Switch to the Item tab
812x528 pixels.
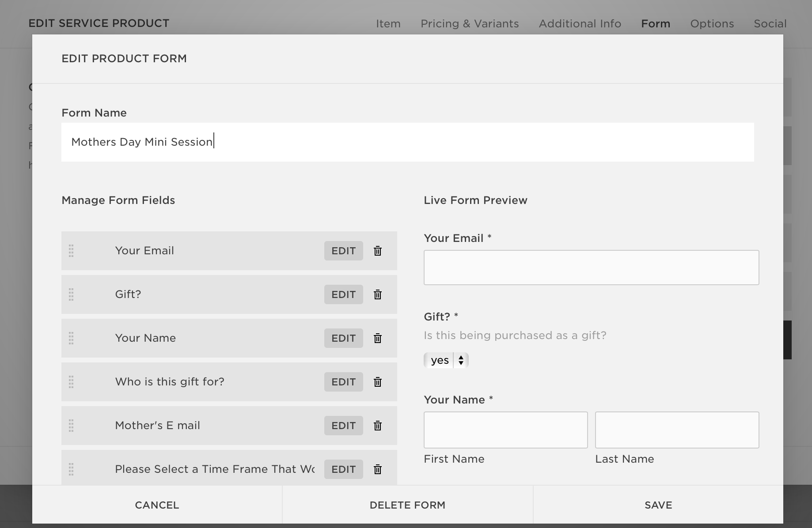pos(388,24)
